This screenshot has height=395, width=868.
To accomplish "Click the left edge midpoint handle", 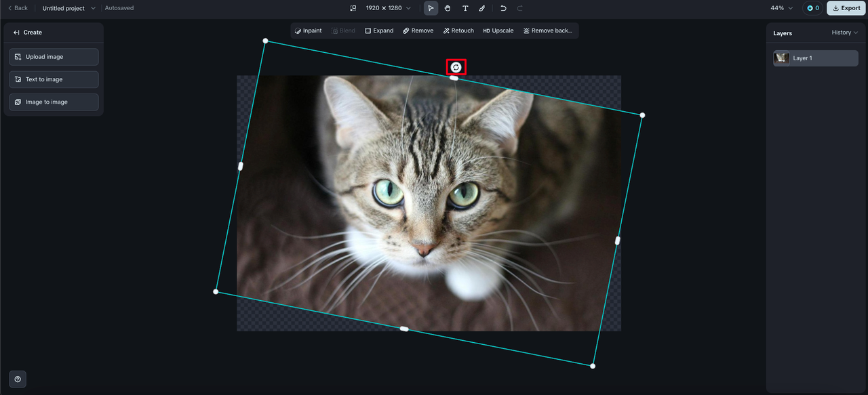I will [x=240, y=166].
